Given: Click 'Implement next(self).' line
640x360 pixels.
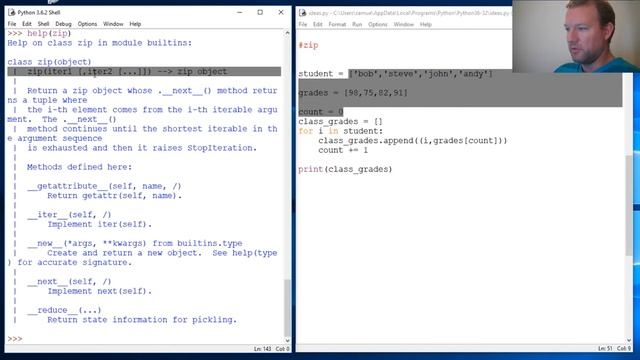Looking at the screenshot, I should coord(100,291).
